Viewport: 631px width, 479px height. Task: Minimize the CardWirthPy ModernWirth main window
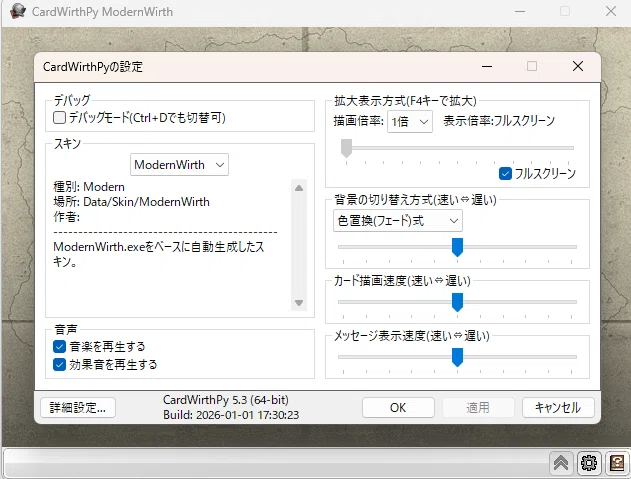[520, 11]
